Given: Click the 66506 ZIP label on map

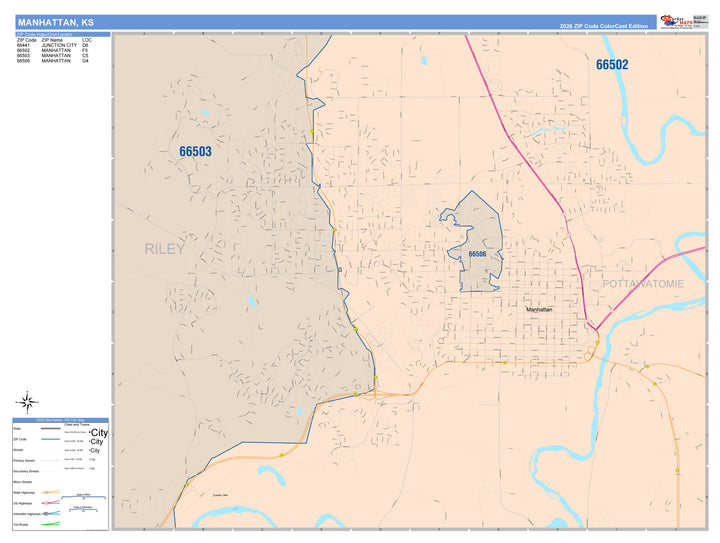Looking at the screenshot, I should coord(477,254).
